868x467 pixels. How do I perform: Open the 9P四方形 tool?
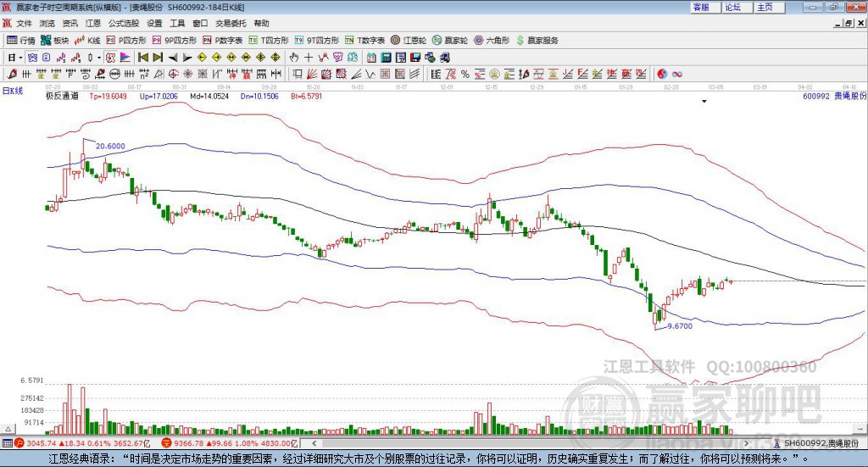click(x=175, y=41)
